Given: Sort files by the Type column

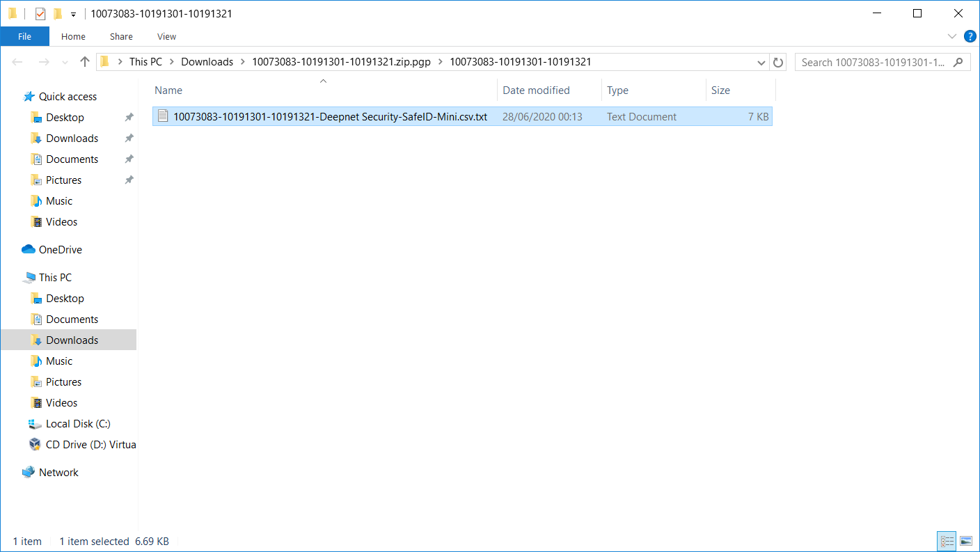Looking at the screenshot, I should [x=617, y=90].
